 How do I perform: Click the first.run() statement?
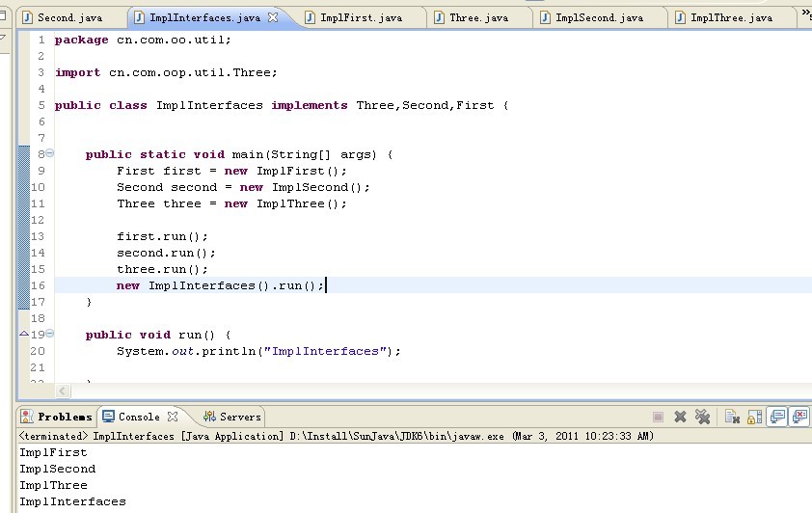tap(162, 236)
